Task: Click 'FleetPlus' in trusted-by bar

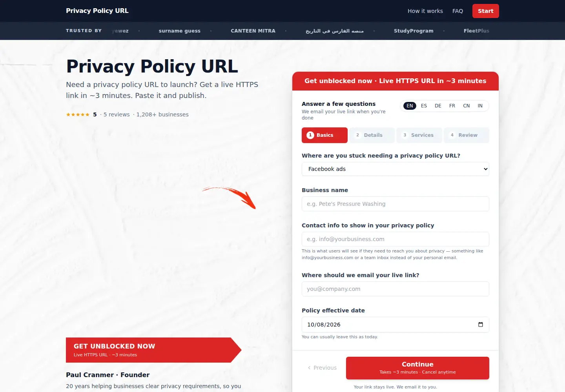Action: click(476, 31)
